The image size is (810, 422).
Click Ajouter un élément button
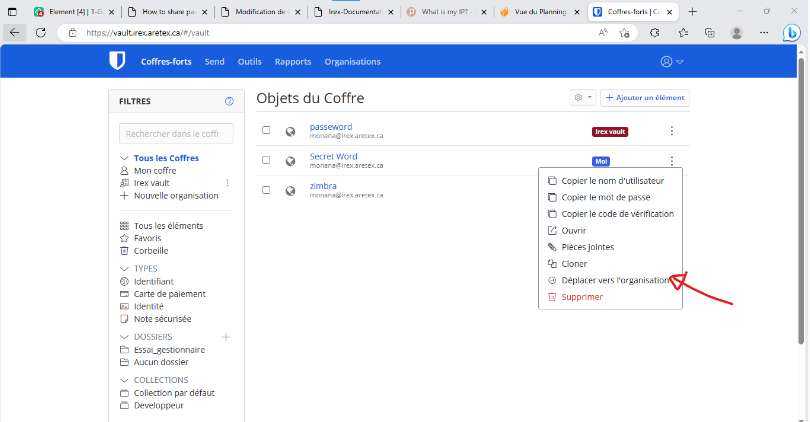tap(645, 97)
